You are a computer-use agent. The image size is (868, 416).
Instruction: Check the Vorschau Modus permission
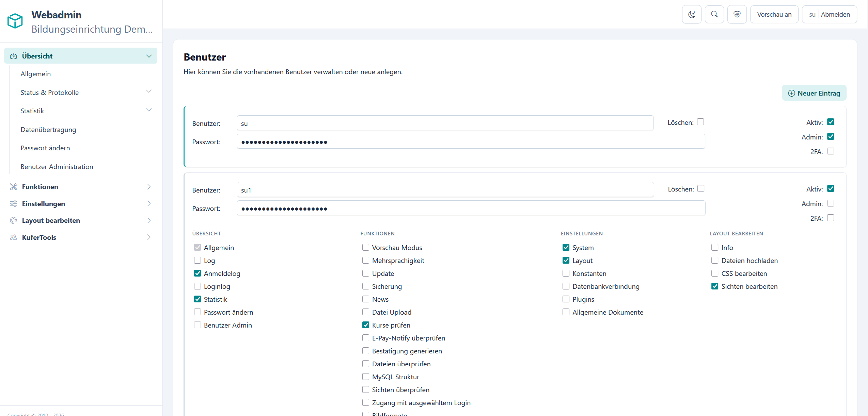pyautogui.click(x=366, y=247)
